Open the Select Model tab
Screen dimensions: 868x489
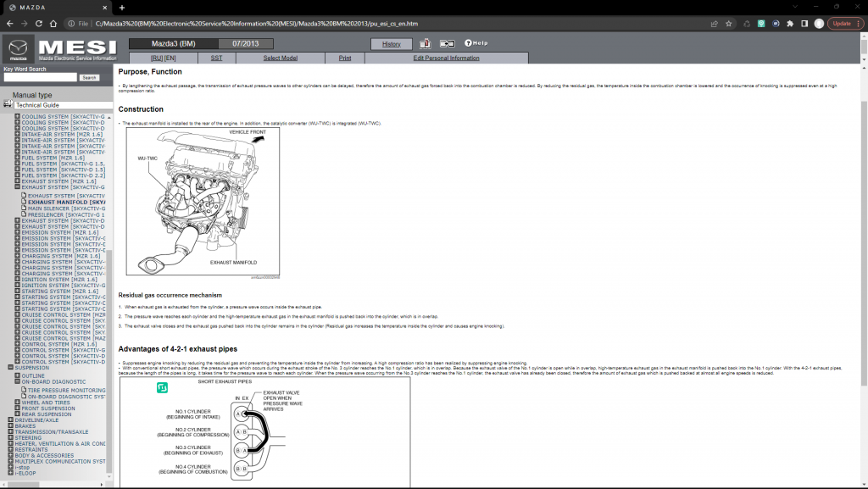[x=281, y=58]
